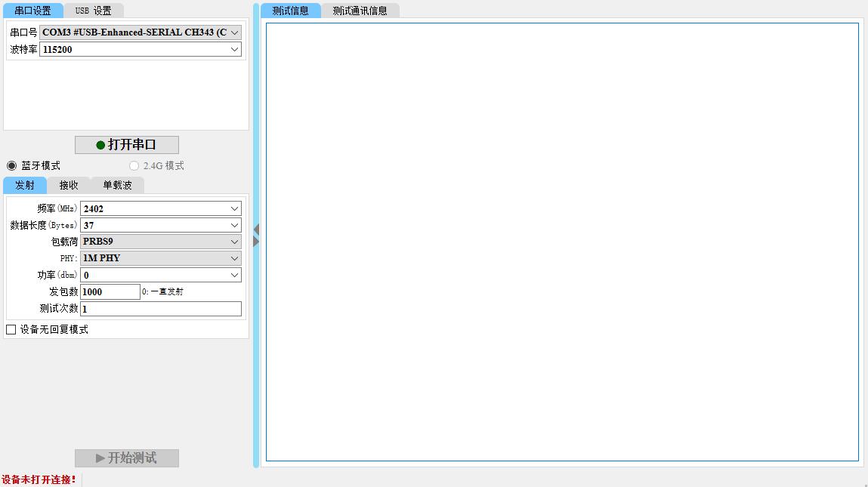Open the 测试信息 tab
Viewport: 868px width, 487px height.
(x=291, y=11)
